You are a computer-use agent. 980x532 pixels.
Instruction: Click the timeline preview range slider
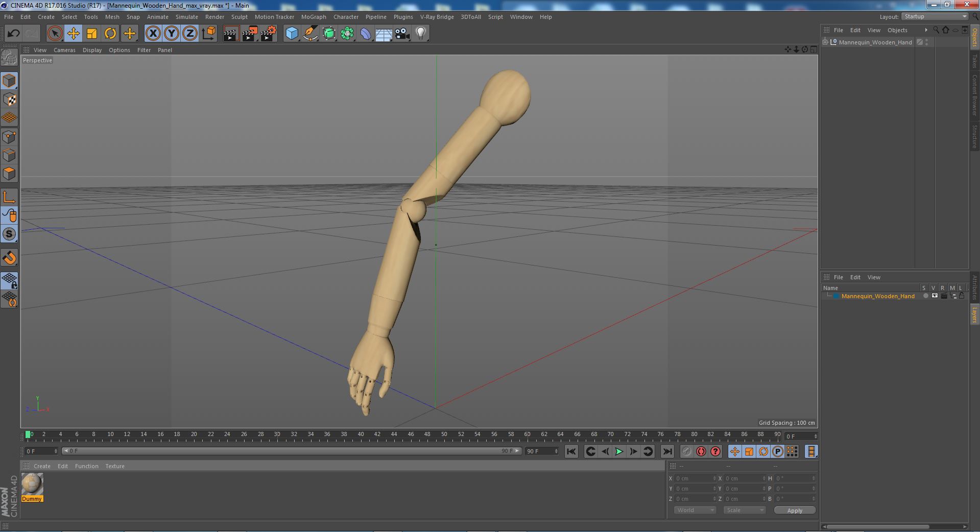(x=291, y=451)
